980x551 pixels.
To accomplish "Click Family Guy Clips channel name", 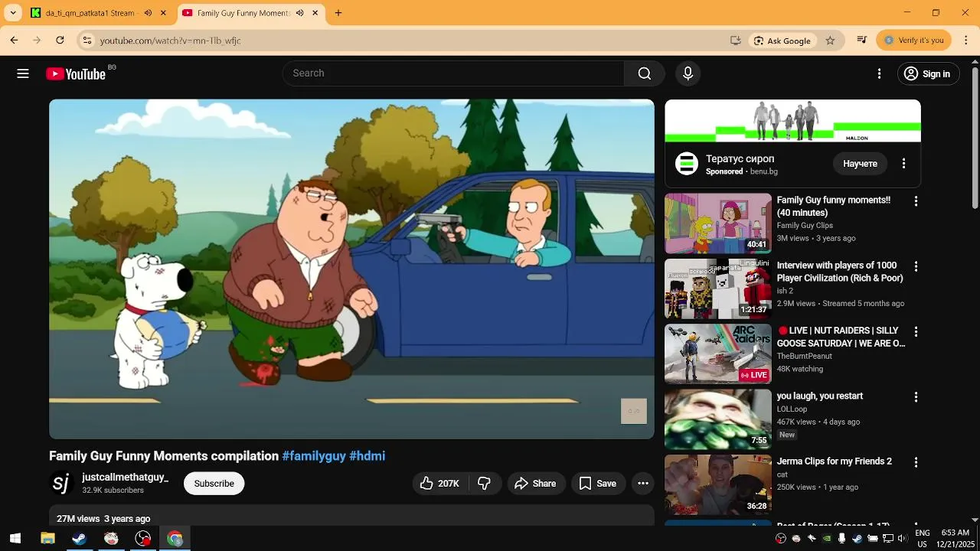I will coord(805,226).
